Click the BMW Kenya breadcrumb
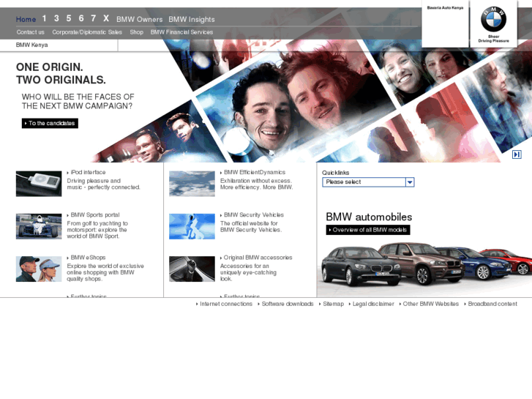 (32, 45)
